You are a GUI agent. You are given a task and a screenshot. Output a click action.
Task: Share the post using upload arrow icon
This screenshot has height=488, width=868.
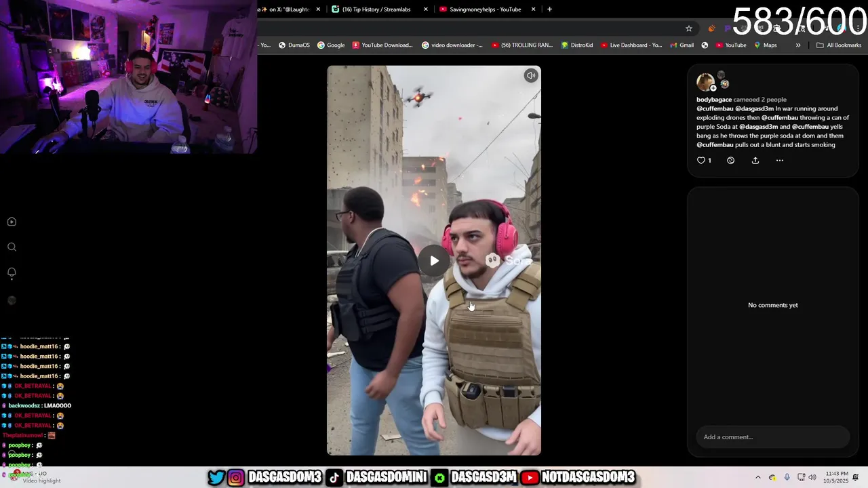coord(755,161)
